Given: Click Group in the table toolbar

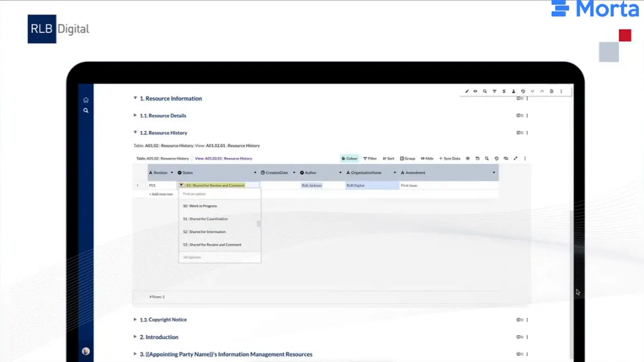Looking at the screenshot, I should pyautogui.click(x=407, y=158).
